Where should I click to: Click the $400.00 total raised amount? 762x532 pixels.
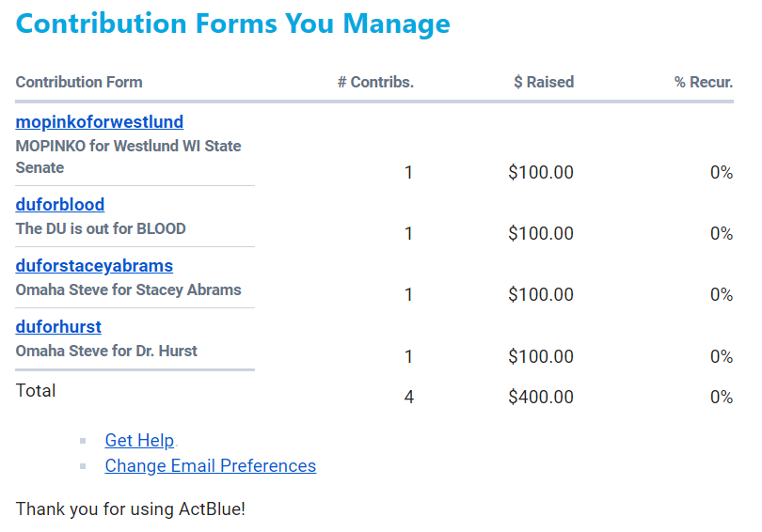point(540,398)
